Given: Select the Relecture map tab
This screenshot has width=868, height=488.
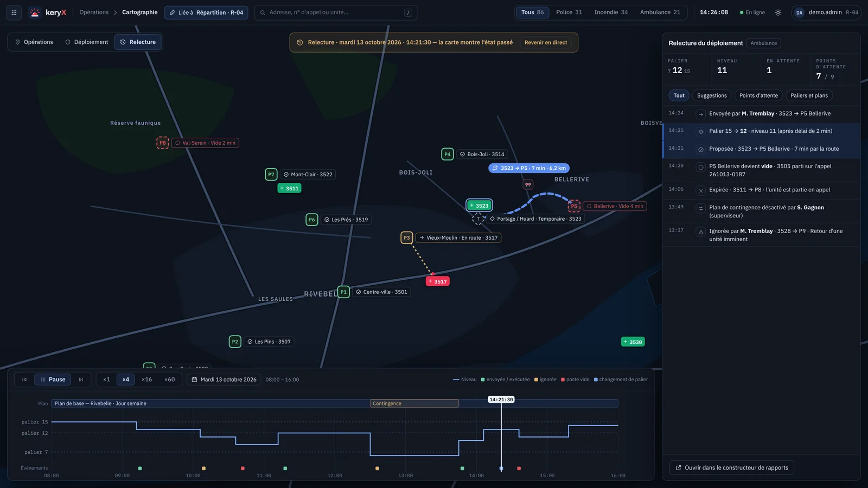Looking at the screenshot, I should coord(138,42).
